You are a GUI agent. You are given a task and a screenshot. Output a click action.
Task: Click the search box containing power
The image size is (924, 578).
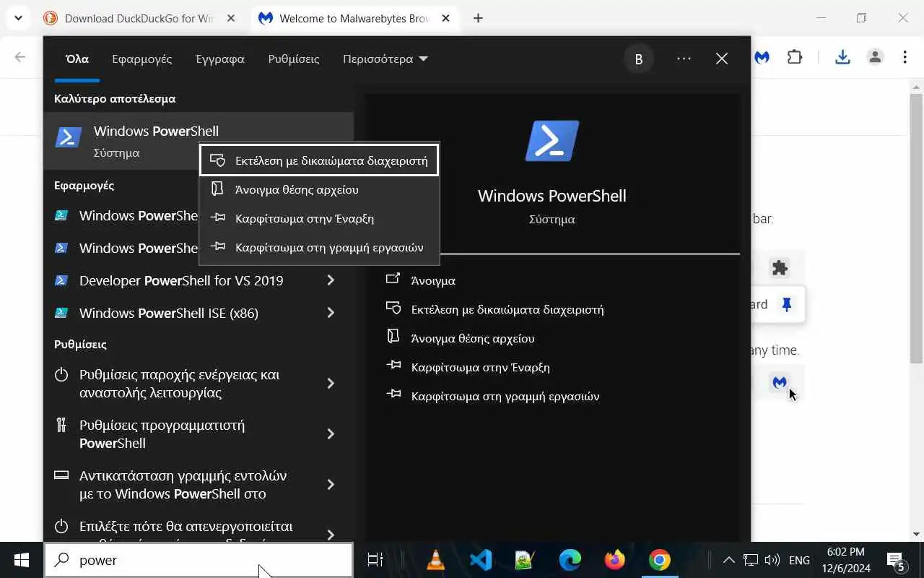199,560
